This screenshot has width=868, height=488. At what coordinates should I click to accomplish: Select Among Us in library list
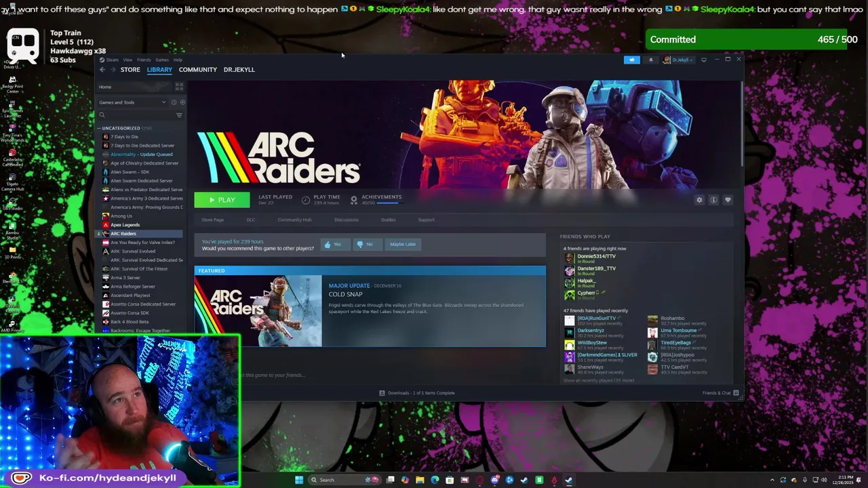point(121,216)
